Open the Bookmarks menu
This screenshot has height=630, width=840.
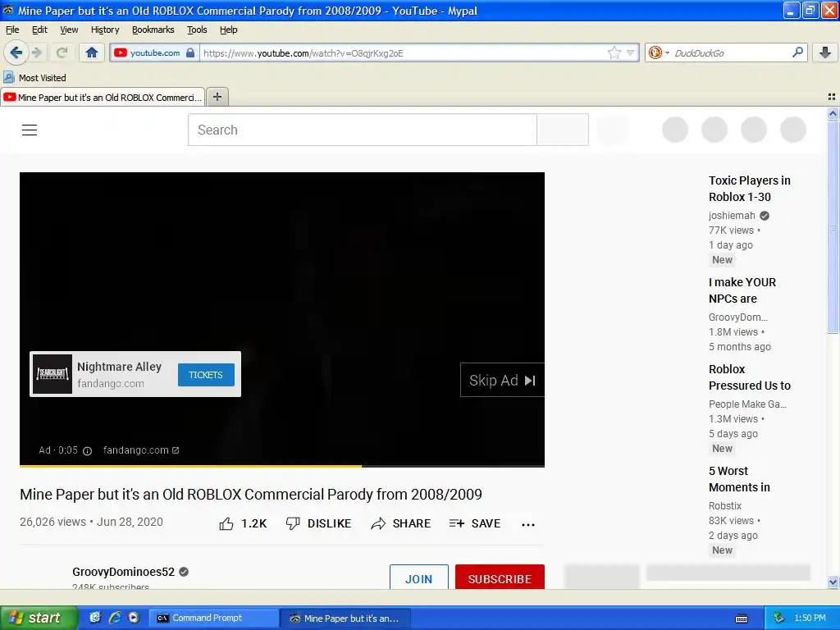click(153, 30)
